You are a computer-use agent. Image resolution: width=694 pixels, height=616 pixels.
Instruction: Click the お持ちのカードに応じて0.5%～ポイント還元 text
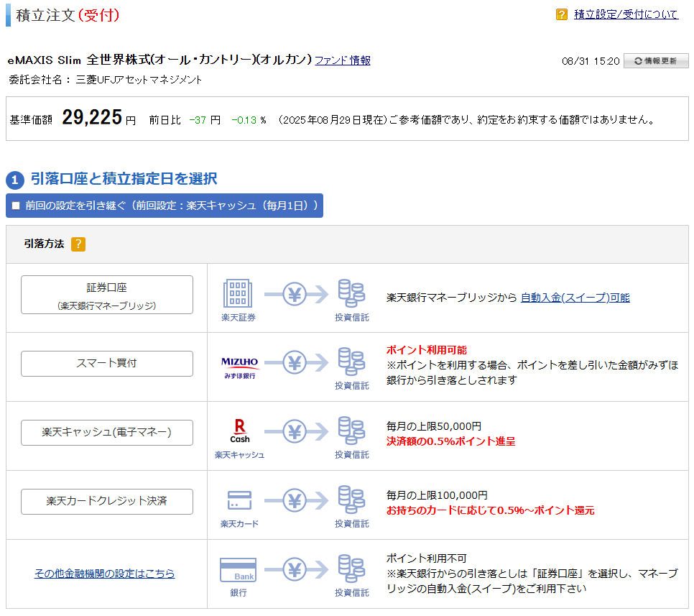coord(491,510)
